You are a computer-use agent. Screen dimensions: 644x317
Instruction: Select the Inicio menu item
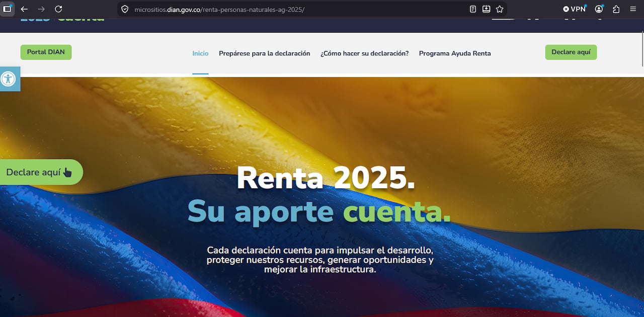(200, 53)
